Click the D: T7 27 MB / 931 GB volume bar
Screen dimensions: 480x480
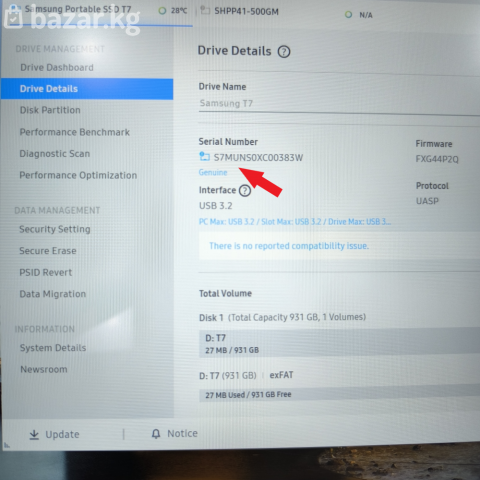(339, 343)
